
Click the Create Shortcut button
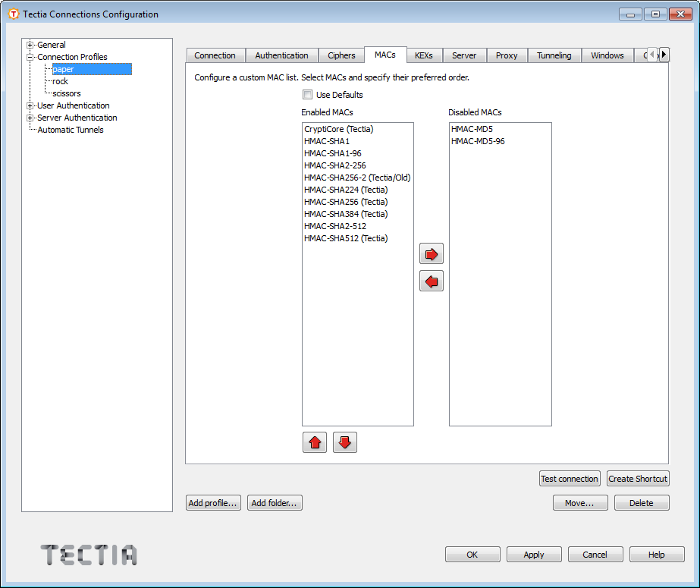[638, 479]
